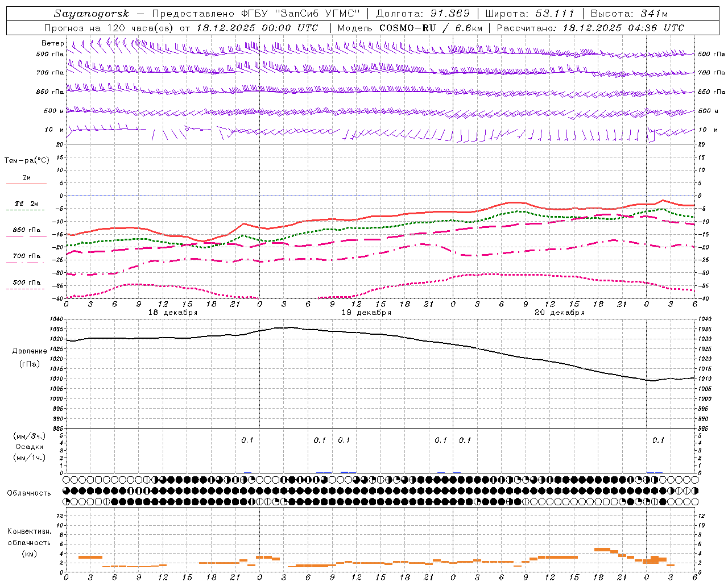The width and height of the screenshot is (728, 582).
Task: Select 'Прогноз на 120 часа(ов)' forecast text
Action: 109,28
